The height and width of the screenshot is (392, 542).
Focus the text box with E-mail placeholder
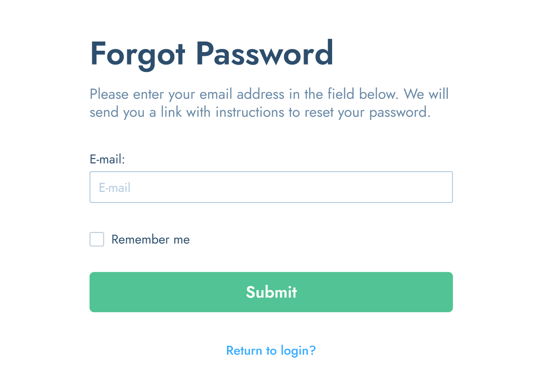pyautogui.click(x=271, y=187)
